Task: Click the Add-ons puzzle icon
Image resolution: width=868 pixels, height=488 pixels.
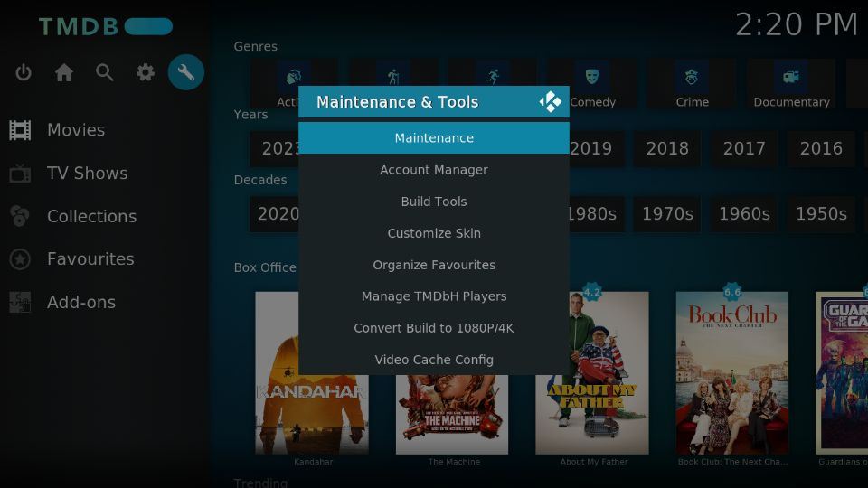Action: point(20,302)
